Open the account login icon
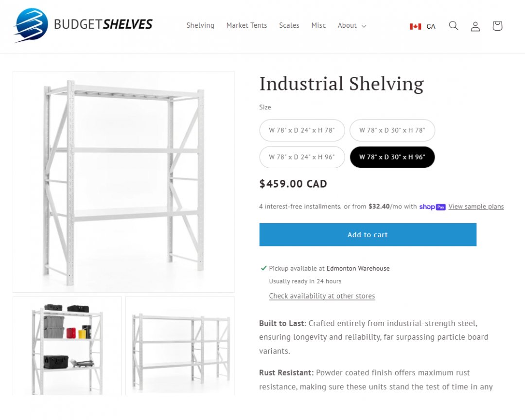The width and height of the screenshot is (525, 420). coord(475,26)
